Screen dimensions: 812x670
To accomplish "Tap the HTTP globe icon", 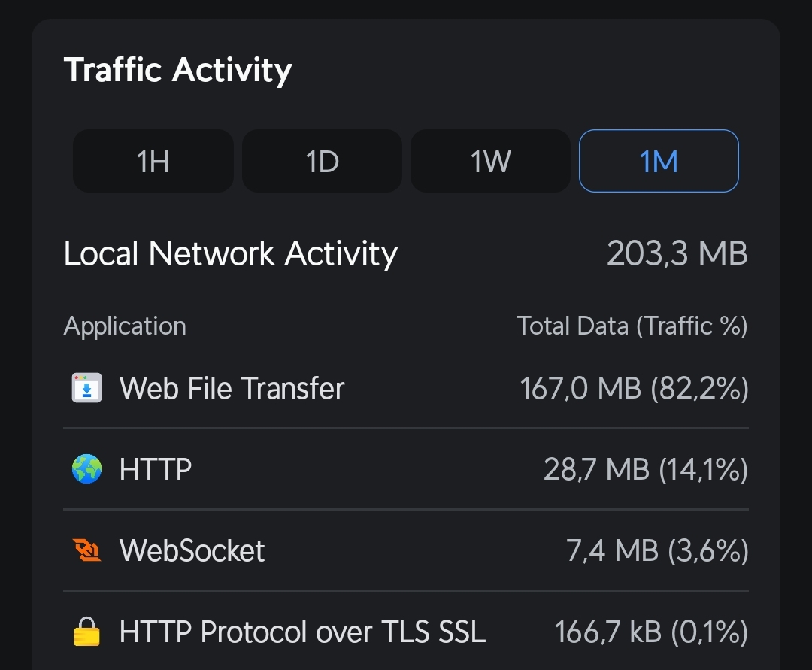I will pyautogui.click(x=86, y=470).
